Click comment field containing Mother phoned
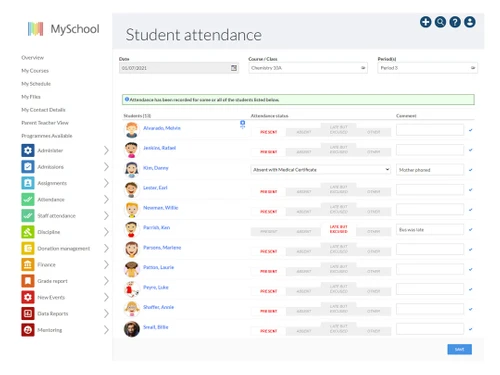The height and width of the screenshot is (375, 500). pos(430,170)
